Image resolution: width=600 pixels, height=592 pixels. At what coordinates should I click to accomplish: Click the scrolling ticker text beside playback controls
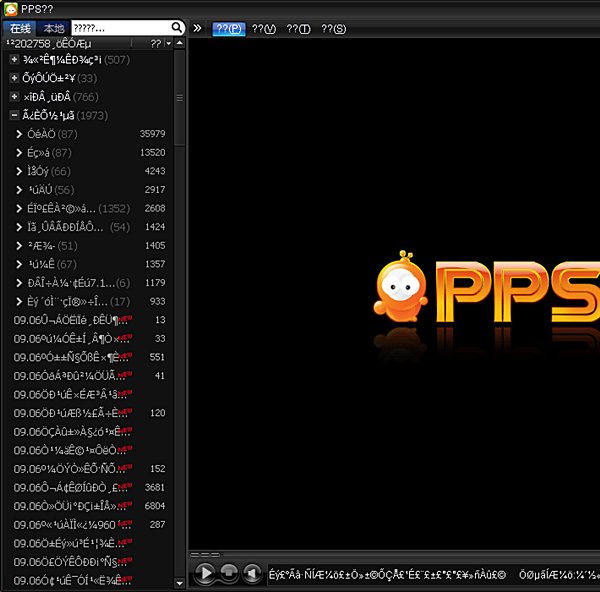[434, 574]
